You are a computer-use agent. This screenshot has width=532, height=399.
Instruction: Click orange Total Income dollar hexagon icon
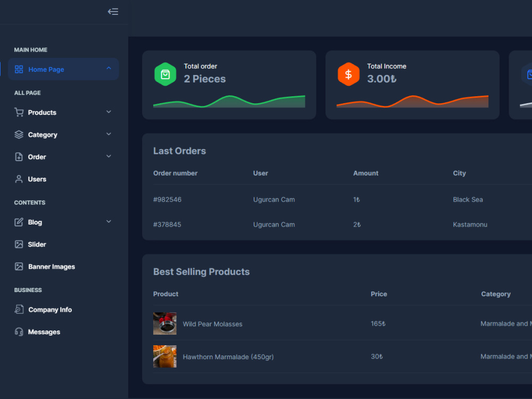[348, 74]
